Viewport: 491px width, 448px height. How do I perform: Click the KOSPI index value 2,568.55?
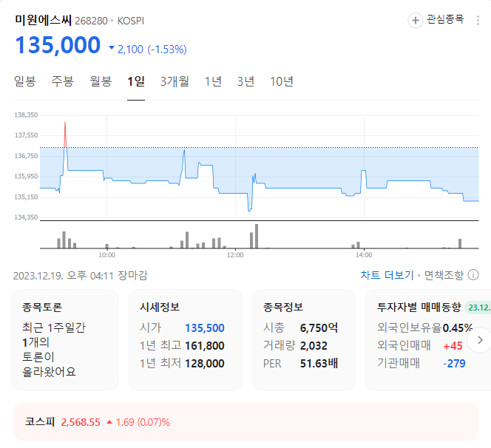81,422
